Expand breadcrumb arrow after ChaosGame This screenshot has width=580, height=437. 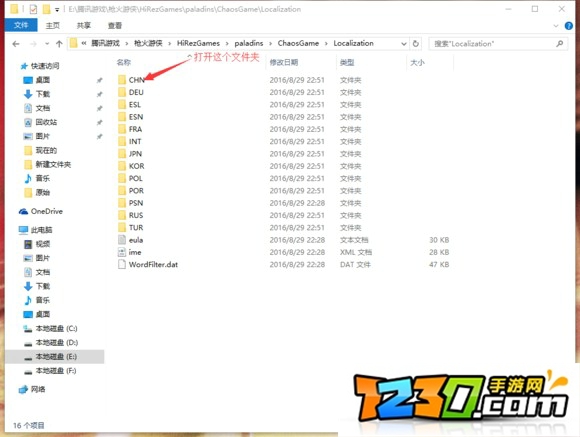click(326, 44)
